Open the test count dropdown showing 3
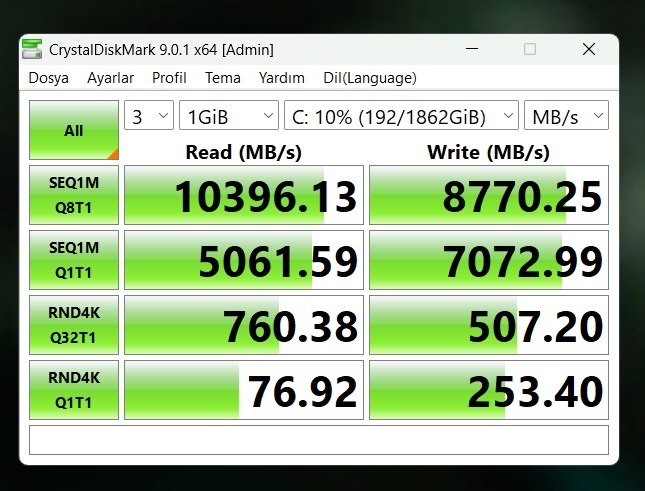 (x=149, y=115)
